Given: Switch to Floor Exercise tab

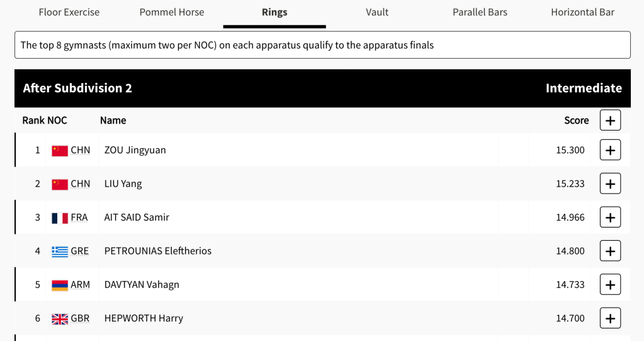Looking at the screenshot, I should (69, 12).
